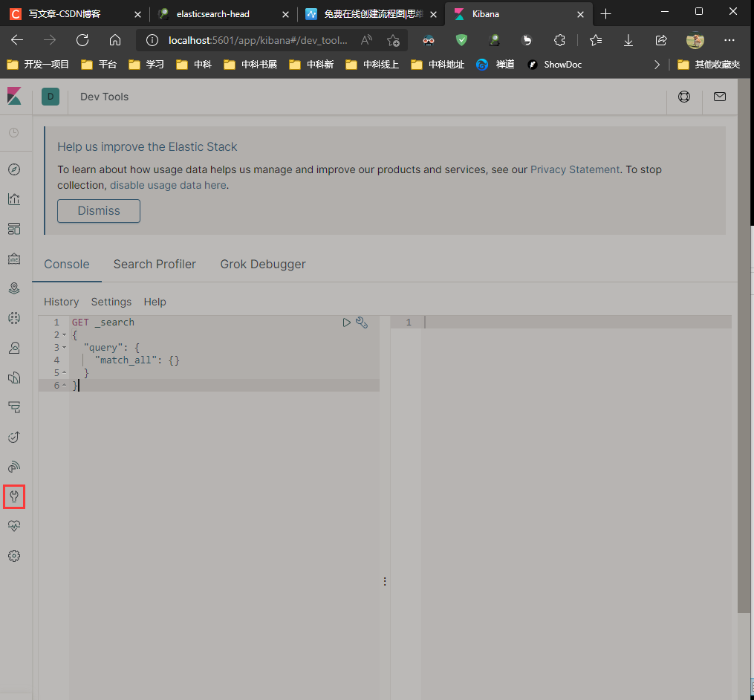Click the Kibana logo in sidebar

point(14,96)
